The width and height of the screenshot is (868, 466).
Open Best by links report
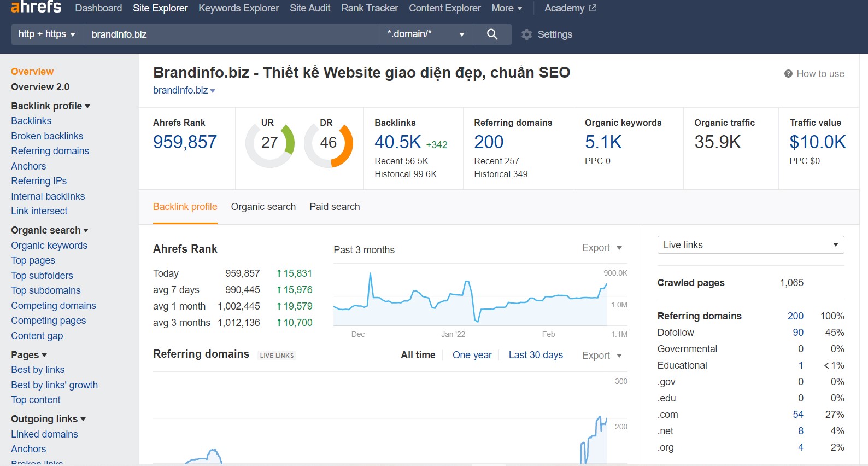(38, 370)
